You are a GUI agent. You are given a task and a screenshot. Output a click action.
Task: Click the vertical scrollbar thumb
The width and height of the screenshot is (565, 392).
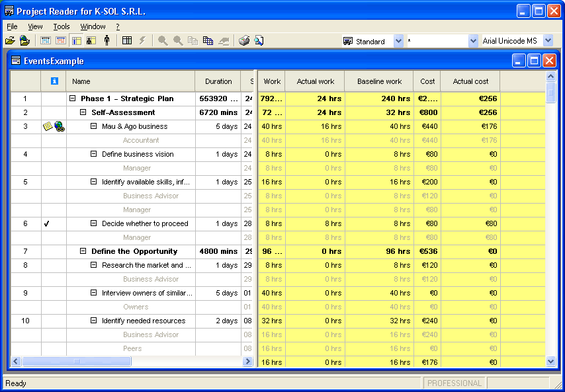click(550, 93)
